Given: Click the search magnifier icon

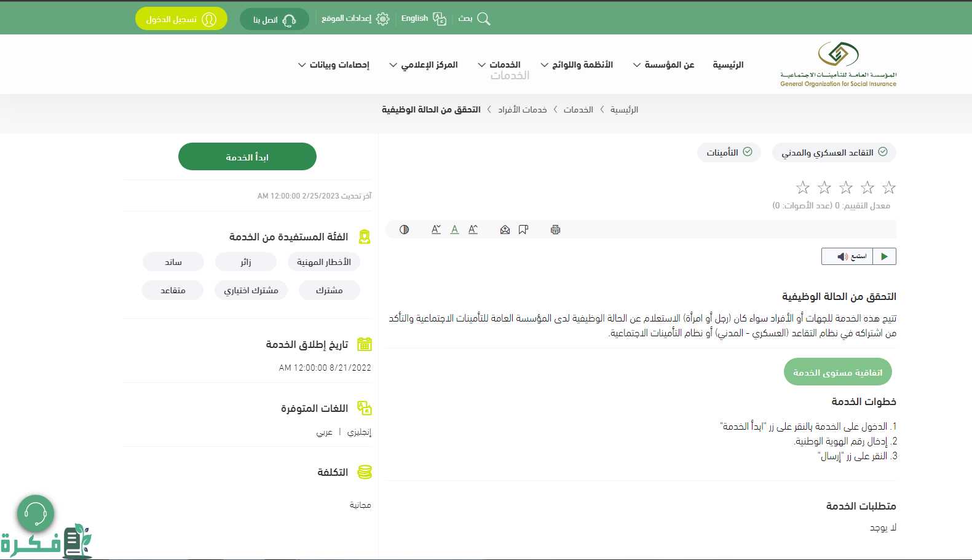Looking at the screenshot, I should (x=483, y=19).
